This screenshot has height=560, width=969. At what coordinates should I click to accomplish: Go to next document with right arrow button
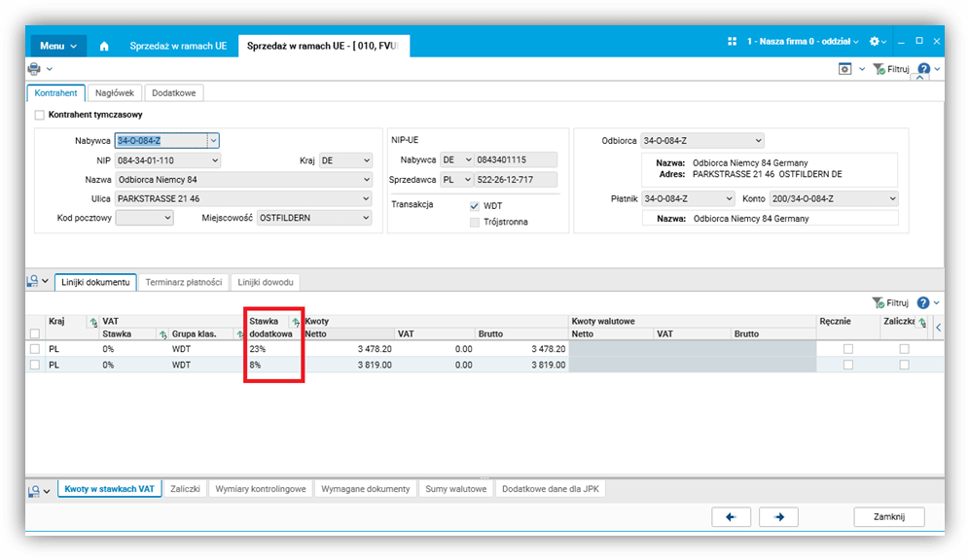point(778,517)
